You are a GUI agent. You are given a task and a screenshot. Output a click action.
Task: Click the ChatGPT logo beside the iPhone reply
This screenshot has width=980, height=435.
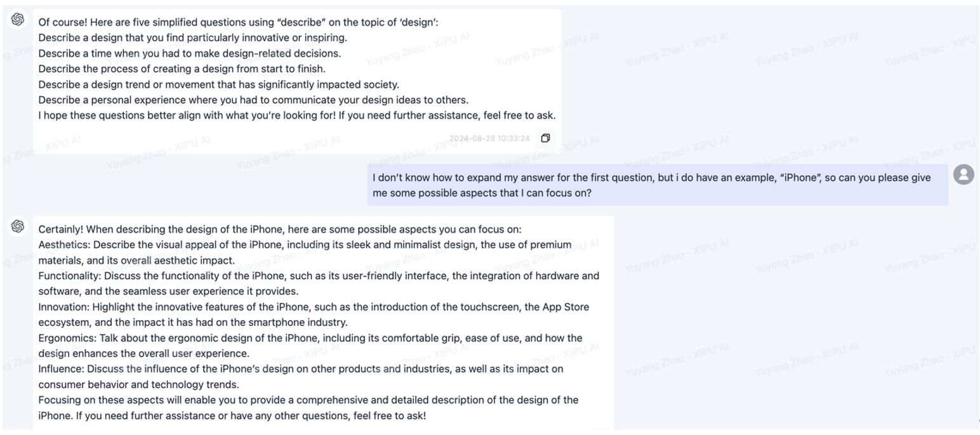pos(18,226)
